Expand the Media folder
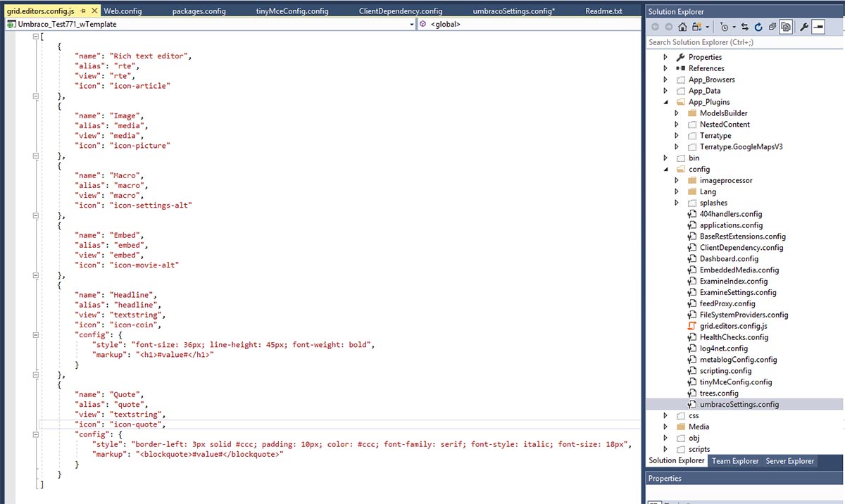 coord(665,427)
